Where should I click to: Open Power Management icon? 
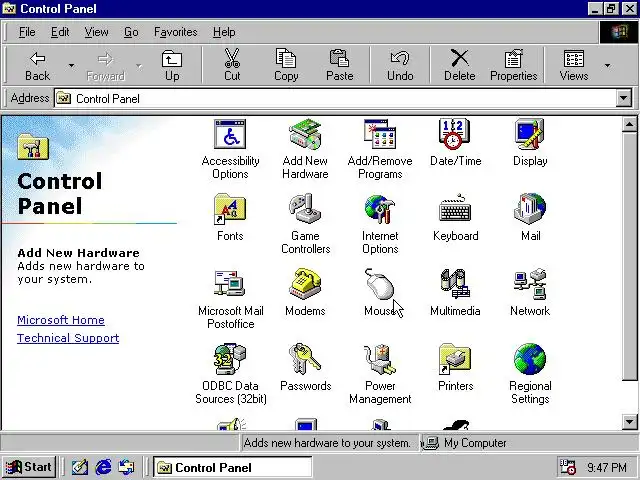[380, 359]
